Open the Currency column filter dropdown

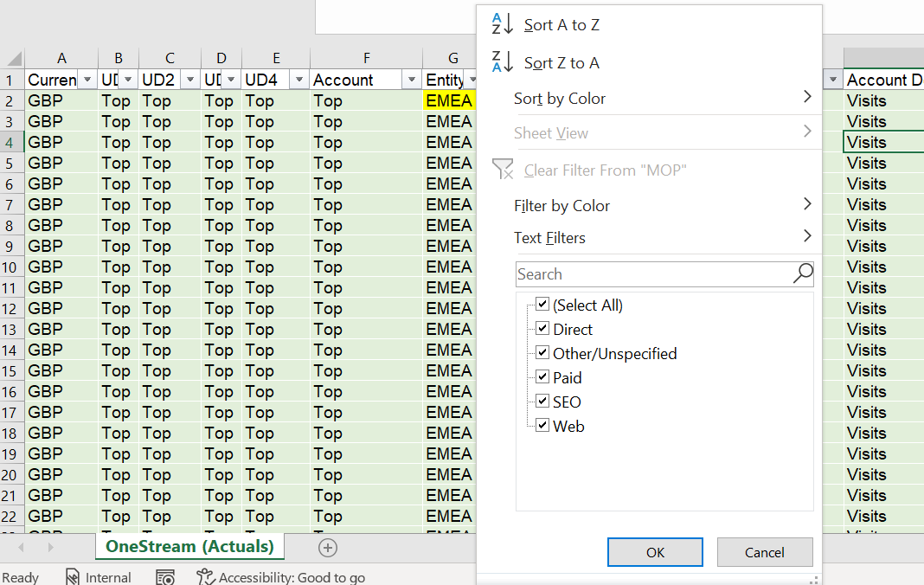pyautogui.click(x=87, y=80)
